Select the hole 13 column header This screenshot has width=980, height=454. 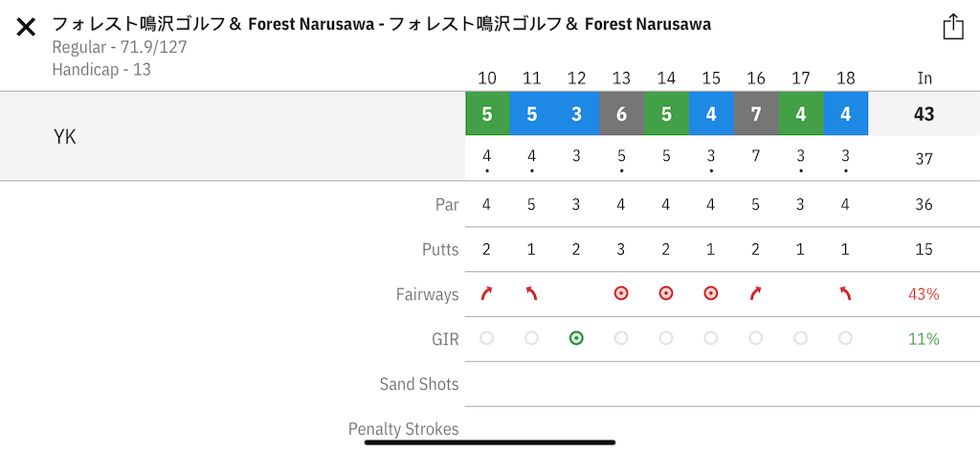pyautogui.click(x=621, y=79)
